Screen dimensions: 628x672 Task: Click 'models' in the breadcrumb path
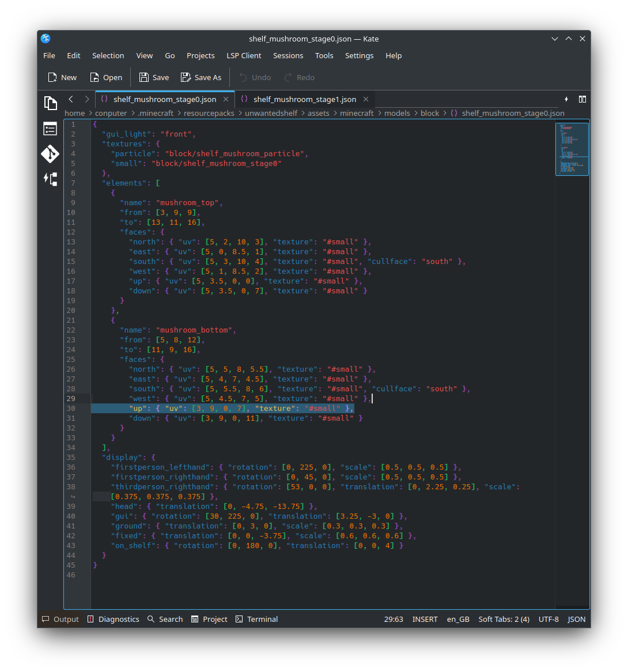(x=397, y=113)
